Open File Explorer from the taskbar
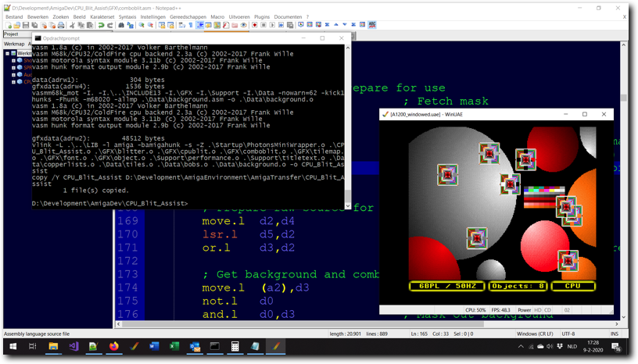 (x=53, y=347)
